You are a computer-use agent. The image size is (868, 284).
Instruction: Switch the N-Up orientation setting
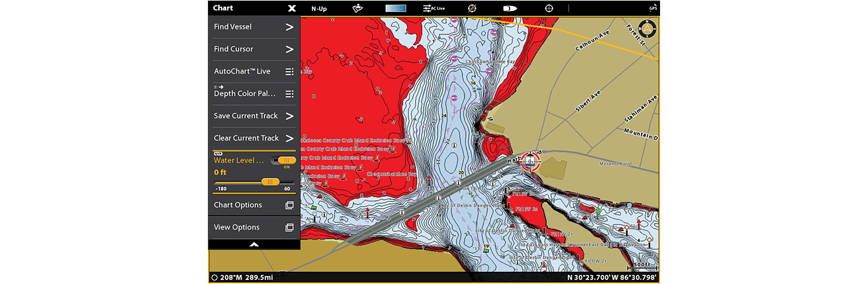319,9
